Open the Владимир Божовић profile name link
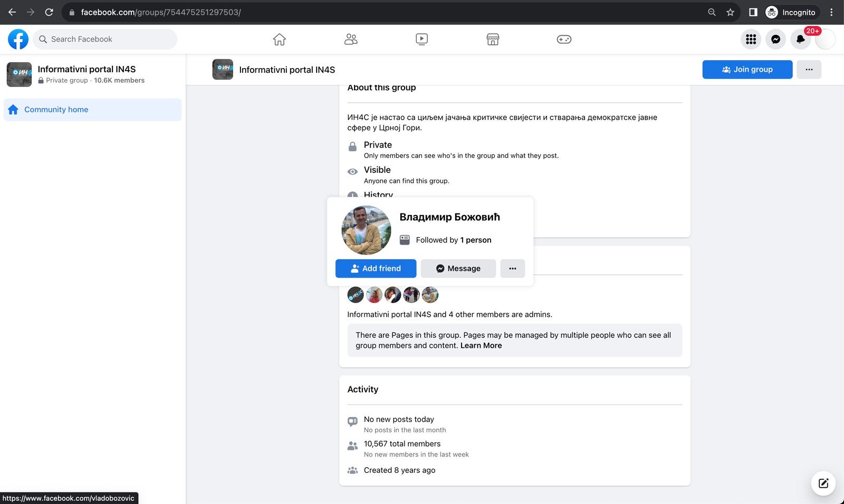Screen dimensions: 844x504 pyautogui.click(x=450, y=217)
